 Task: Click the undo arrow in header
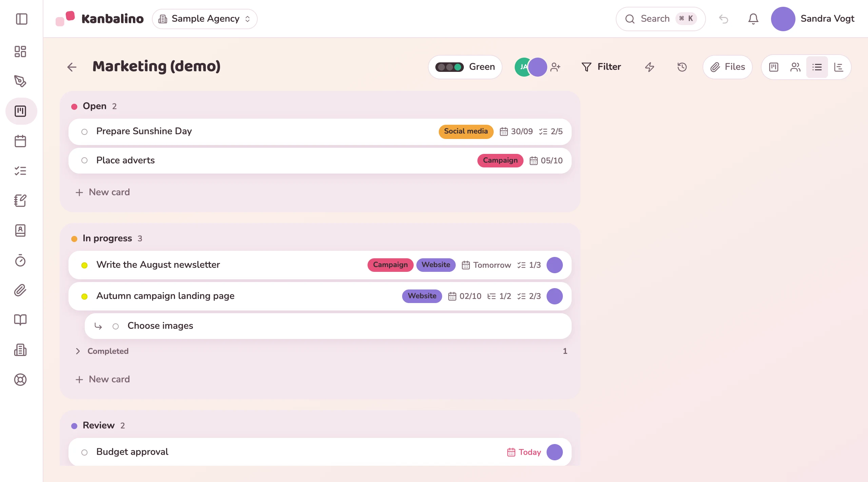[723, 19]
